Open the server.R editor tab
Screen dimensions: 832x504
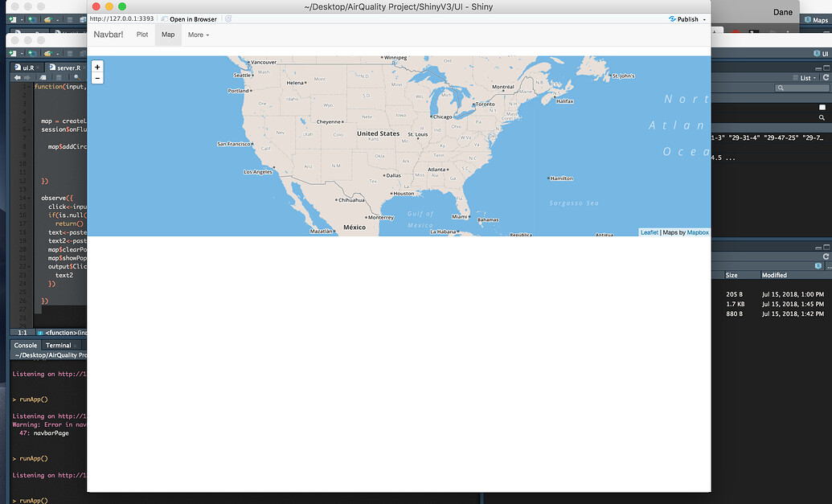67,68
